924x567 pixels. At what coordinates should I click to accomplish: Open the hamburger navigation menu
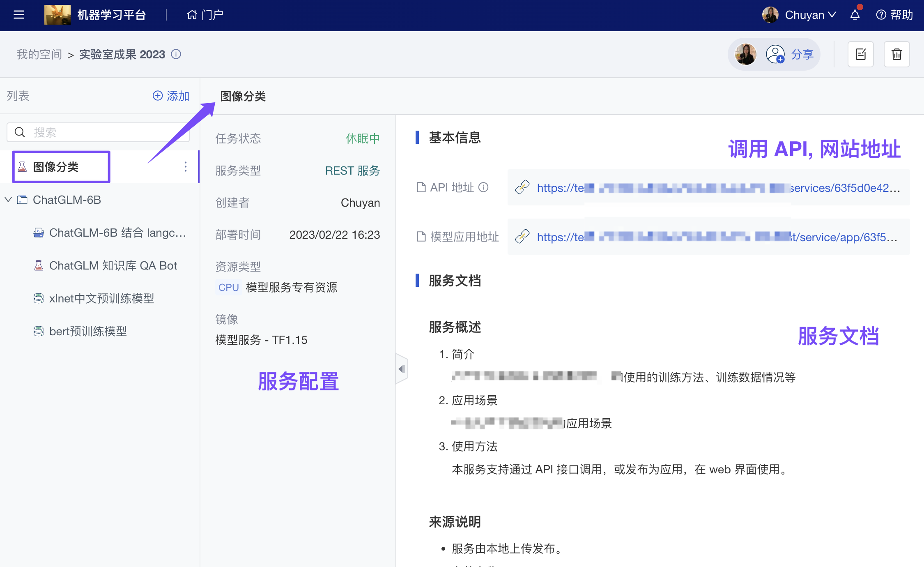point(18,15)
